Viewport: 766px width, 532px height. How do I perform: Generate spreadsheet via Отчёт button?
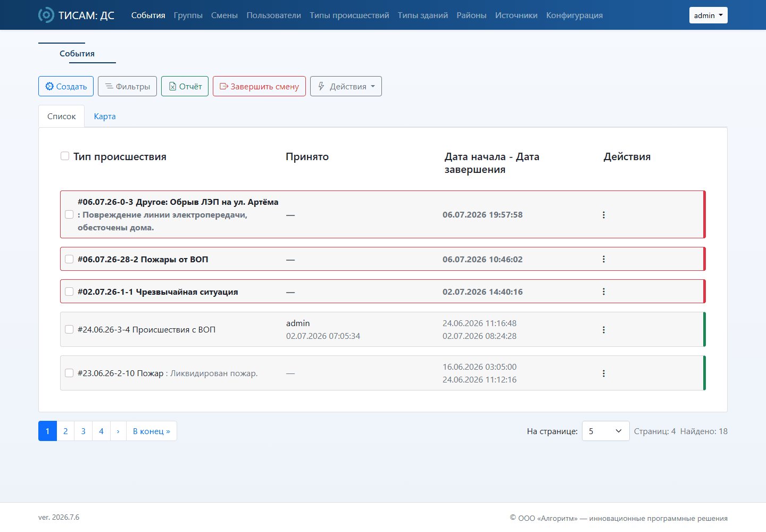coord(185,86)
